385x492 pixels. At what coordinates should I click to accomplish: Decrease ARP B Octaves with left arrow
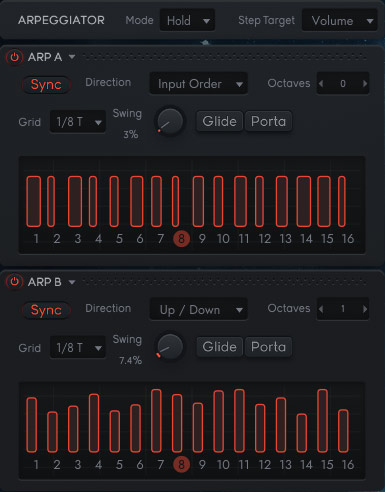(321, 309)
